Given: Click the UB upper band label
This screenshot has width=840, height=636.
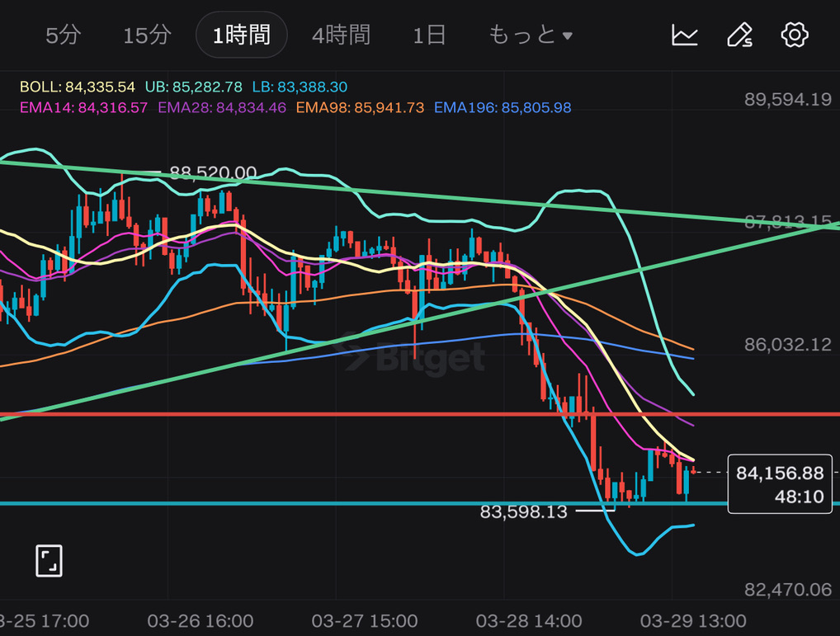Looking at the screenshot, I should pyautogui.click(x=193, y=87).
